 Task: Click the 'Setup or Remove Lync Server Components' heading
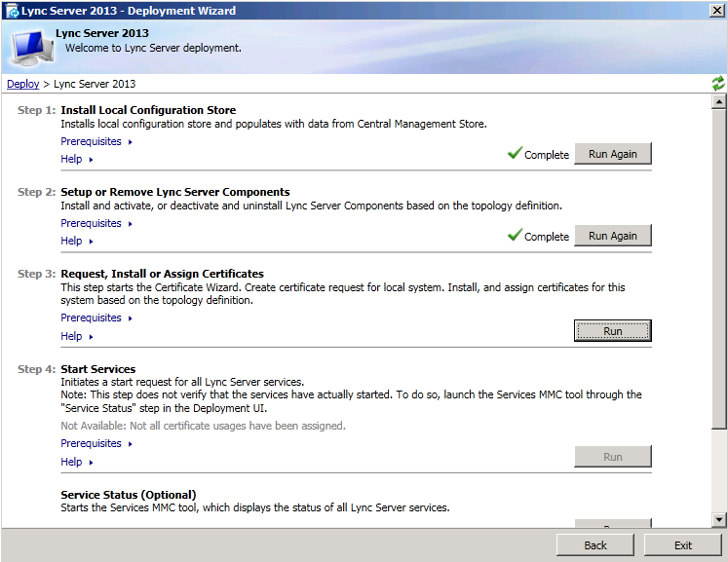pos(175,192)
